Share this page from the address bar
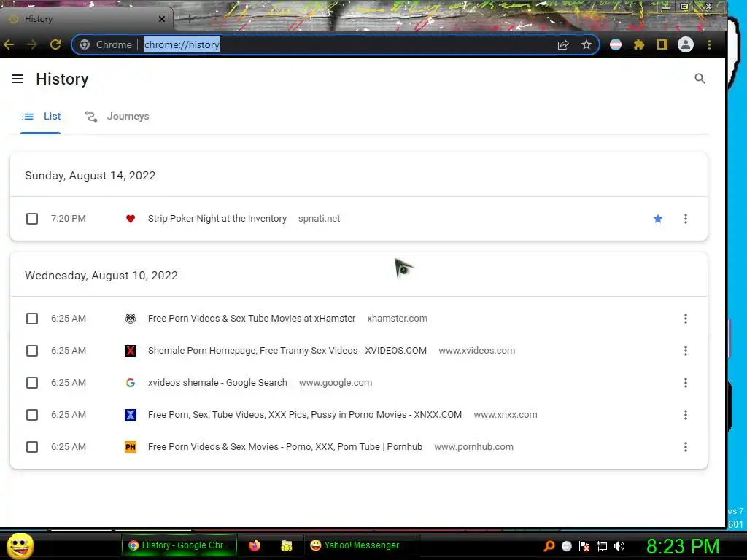The height and width of the screenshot is (560, 747). 563,44
